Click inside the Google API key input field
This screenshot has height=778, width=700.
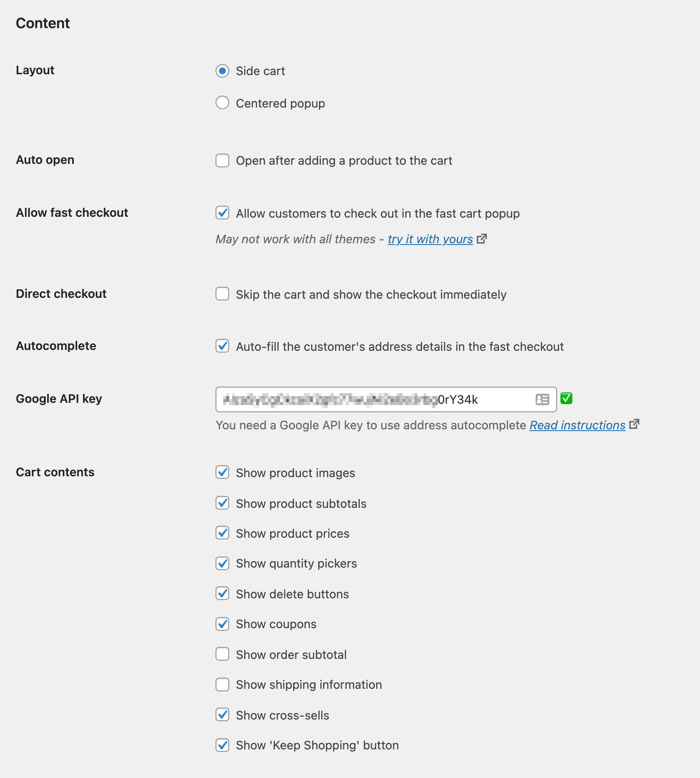point(376,399)
